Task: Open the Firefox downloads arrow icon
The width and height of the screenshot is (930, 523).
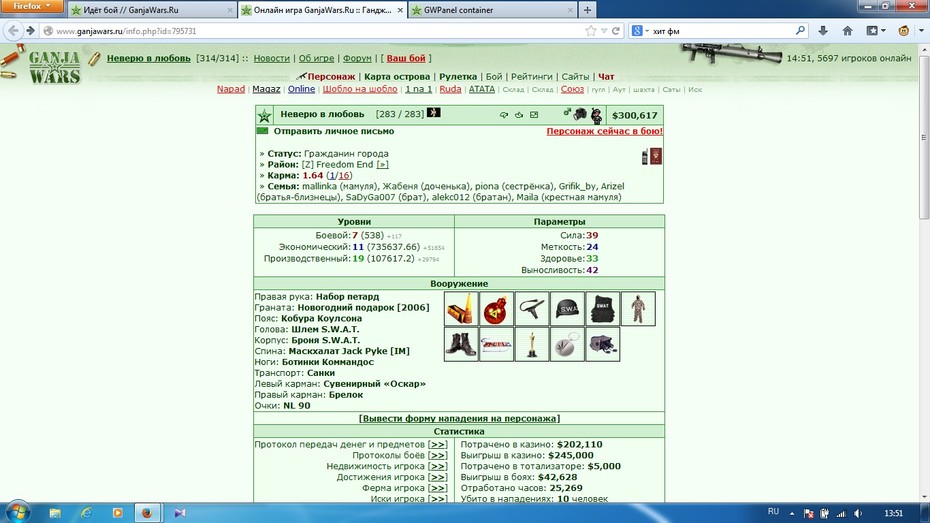Action: pyautogui.click(x=823, y=31)
